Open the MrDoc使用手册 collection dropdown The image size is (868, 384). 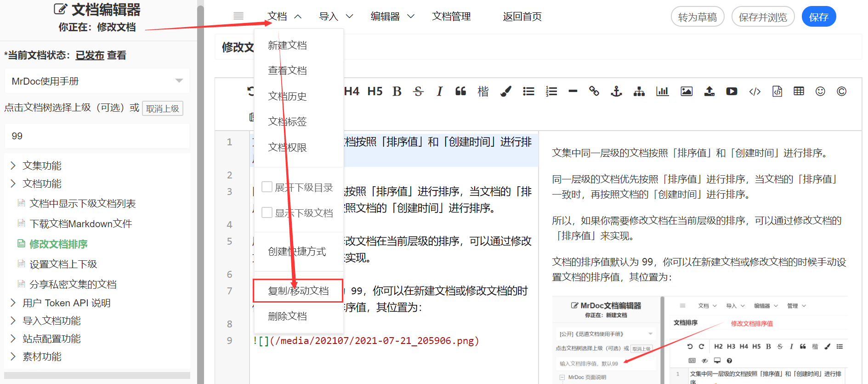click(96, 81)
